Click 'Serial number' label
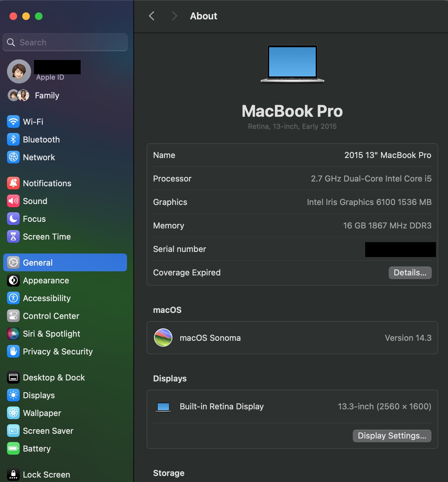 point(179,249)
